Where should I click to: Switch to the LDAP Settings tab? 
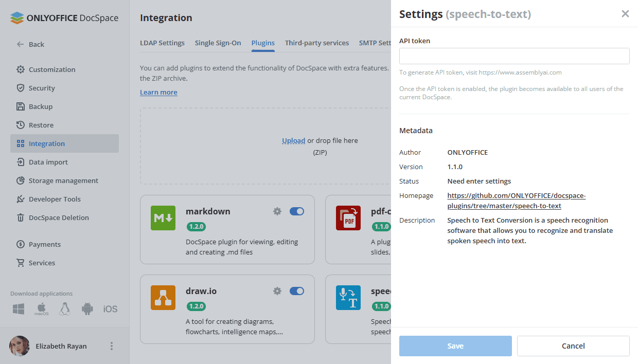(x=162, y=43)
